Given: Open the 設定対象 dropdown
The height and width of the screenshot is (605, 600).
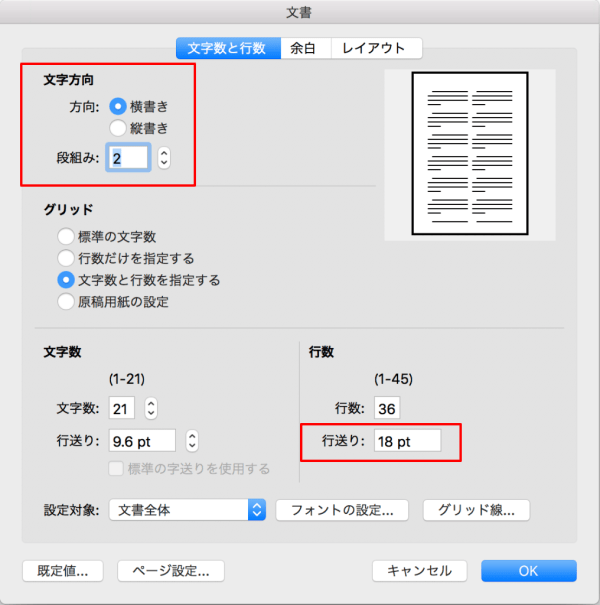Looking at the screenshot, I should [188, 510].
